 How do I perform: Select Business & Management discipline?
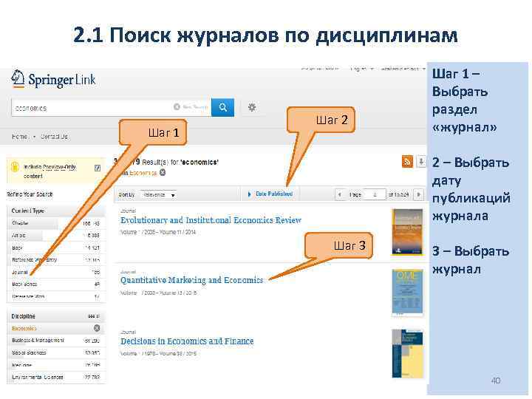point(55,341)
